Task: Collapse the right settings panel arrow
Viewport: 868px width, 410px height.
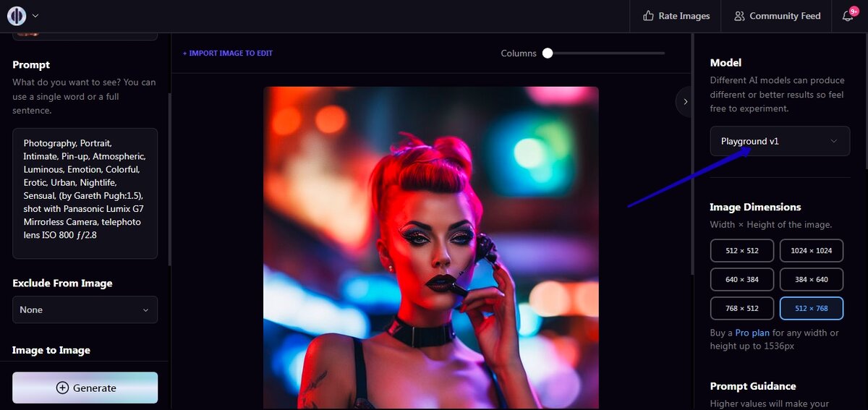Action: point(685,102)
